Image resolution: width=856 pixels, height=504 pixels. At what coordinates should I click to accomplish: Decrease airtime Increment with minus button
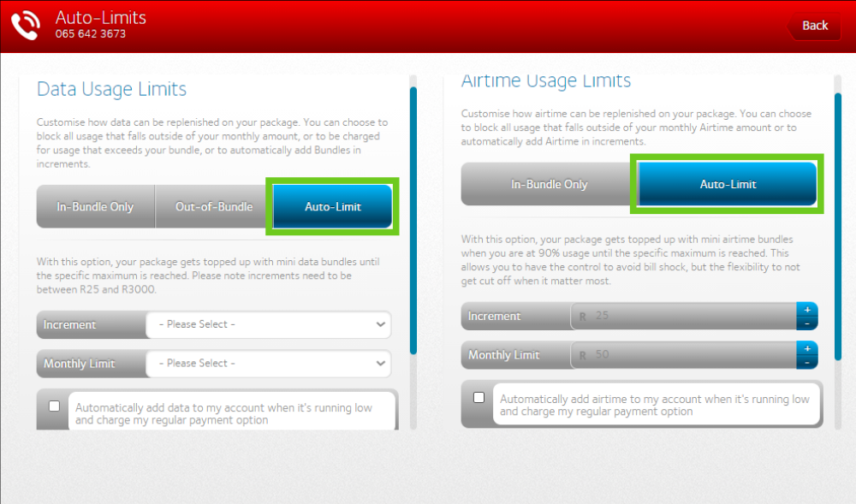[x=806, y=323]
